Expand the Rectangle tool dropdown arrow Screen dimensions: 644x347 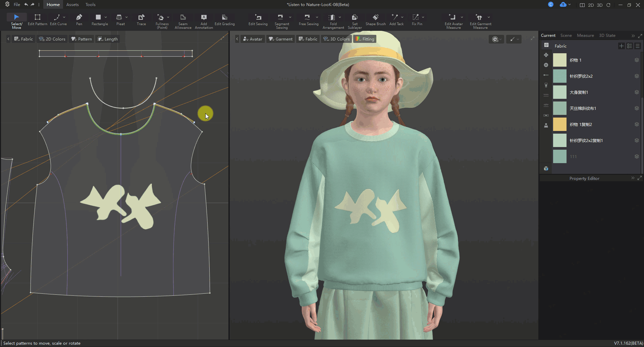[106, 17]
